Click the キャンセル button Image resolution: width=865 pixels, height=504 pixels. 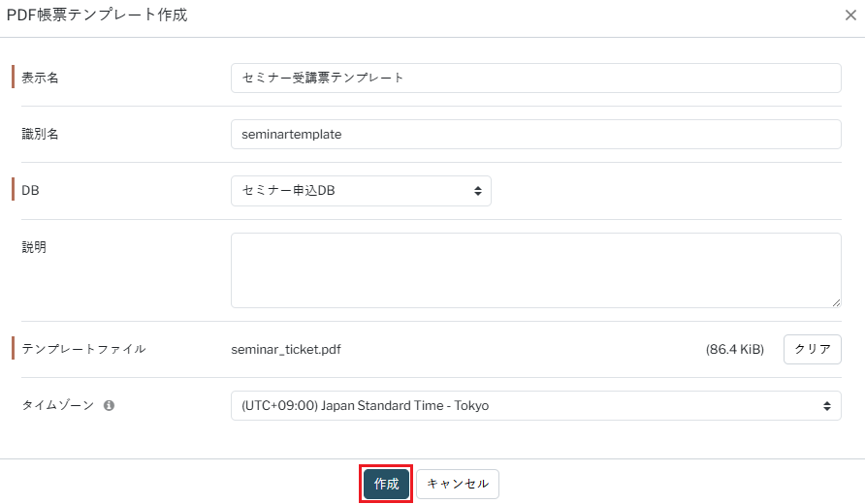pyautogui.click(x=458, y=484)
